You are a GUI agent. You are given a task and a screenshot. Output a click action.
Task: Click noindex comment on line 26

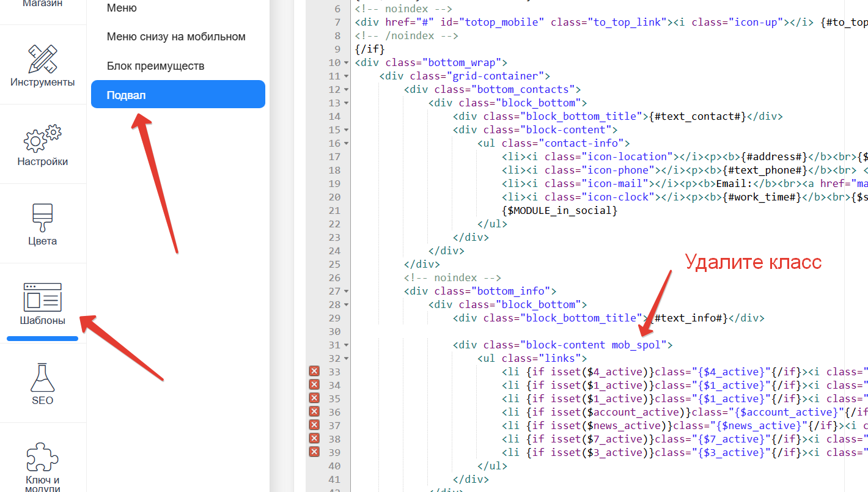tap(452, 277)
